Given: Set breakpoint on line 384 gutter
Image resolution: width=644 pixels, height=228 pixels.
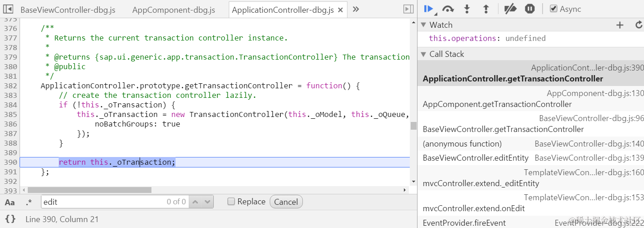Looking at the screenshot, I should click(x=10, y=105).
